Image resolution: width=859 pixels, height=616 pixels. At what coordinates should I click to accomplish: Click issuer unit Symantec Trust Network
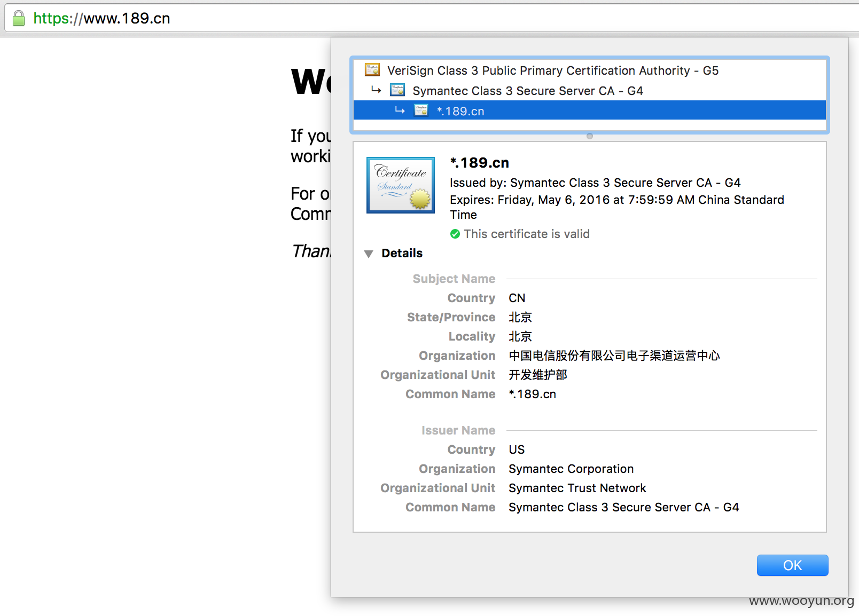[577, 488]
